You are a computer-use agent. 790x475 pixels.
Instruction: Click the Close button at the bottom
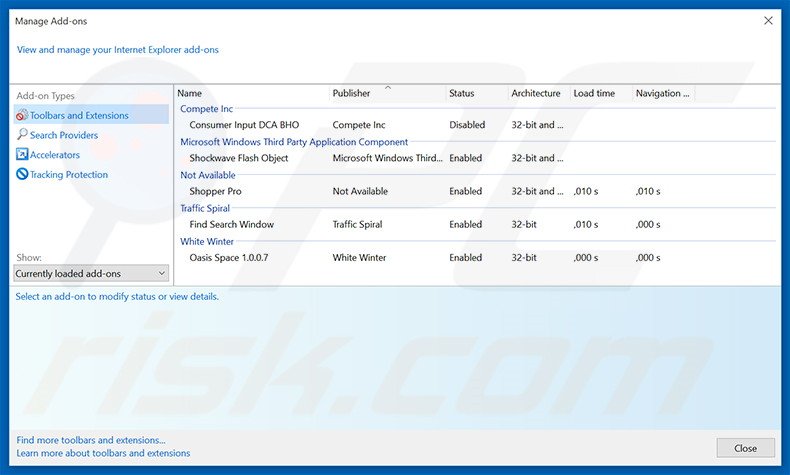(745, 448)
